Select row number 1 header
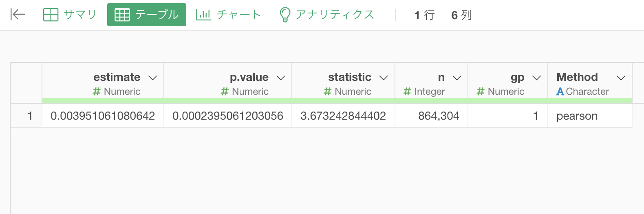The image size is (644, 214). (x=26, y=116)
